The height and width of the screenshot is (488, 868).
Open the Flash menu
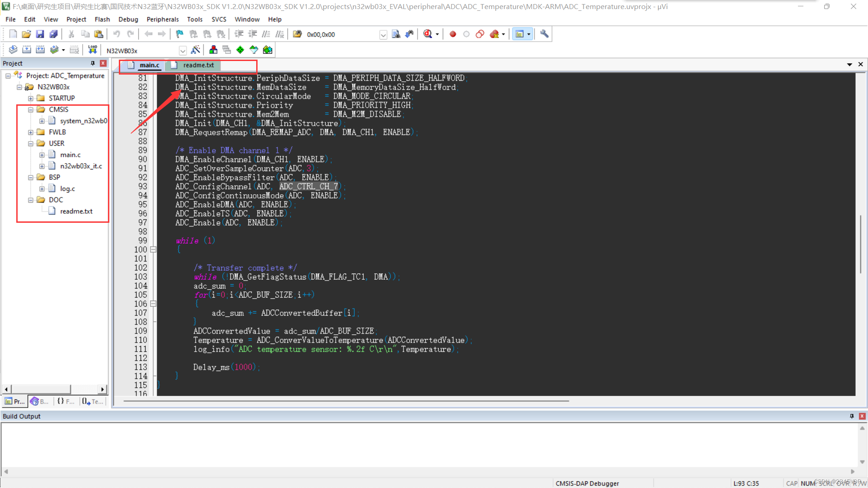click(x=102, y=19)
